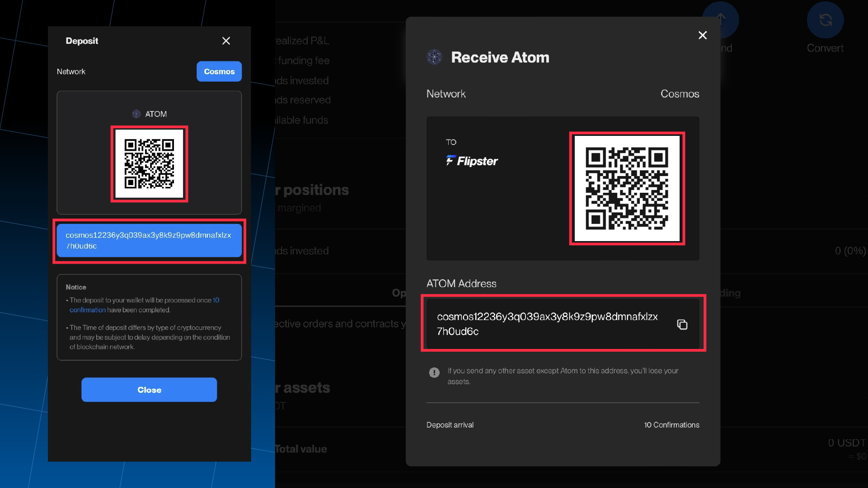The width and height of the screenshot is (868, 488).
Task: Click 'Notice' heading in Deposit dialog
Action: point(76,287)
